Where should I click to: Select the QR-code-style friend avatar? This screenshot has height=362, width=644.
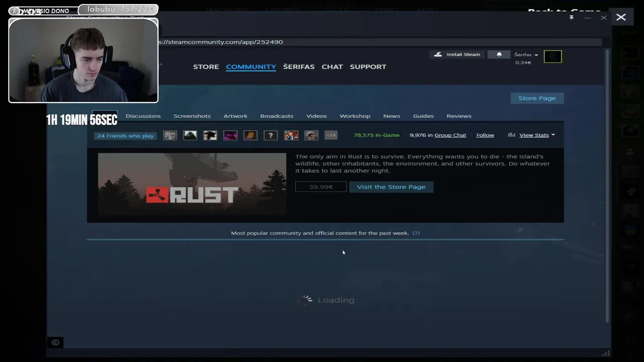(170, 135)
